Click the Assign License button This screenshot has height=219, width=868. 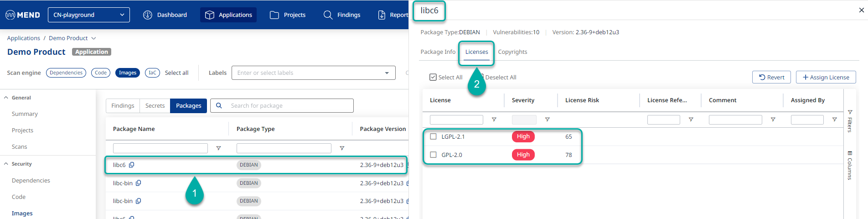coord(826,77)
